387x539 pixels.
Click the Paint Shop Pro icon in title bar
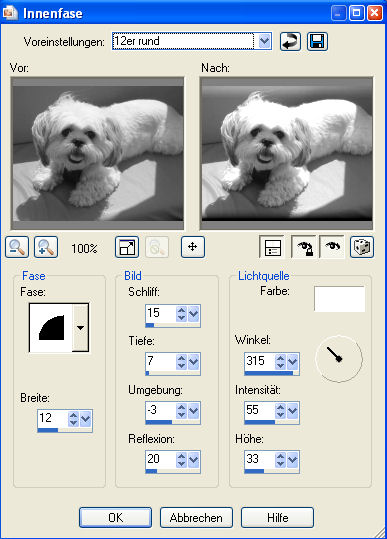pos(10,13)
